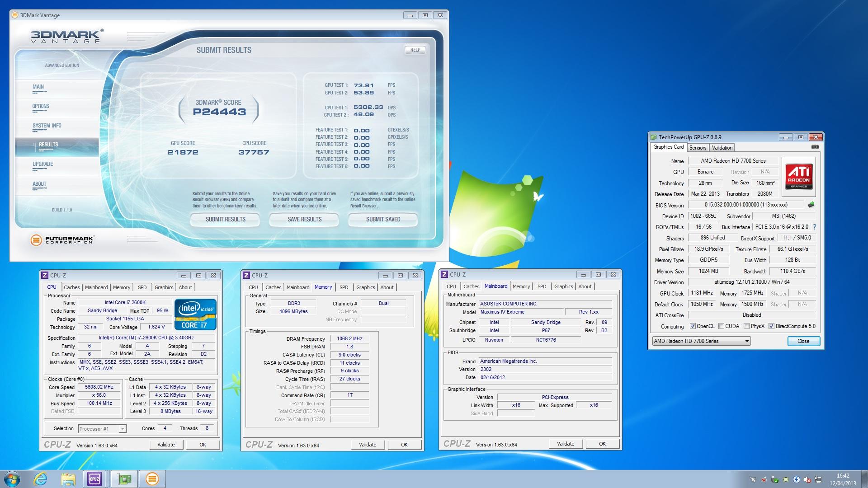Open the Processor #1 selection dropdown
The height and width of the screenshot is (488, 868).
point(102,429)
